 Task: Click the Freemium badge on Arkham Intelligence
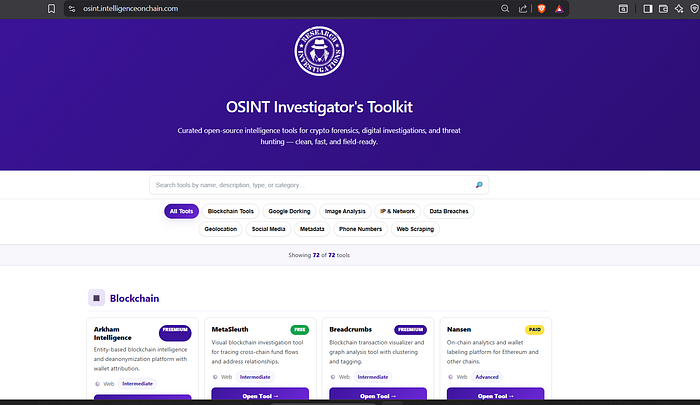(x=175, y=333)
